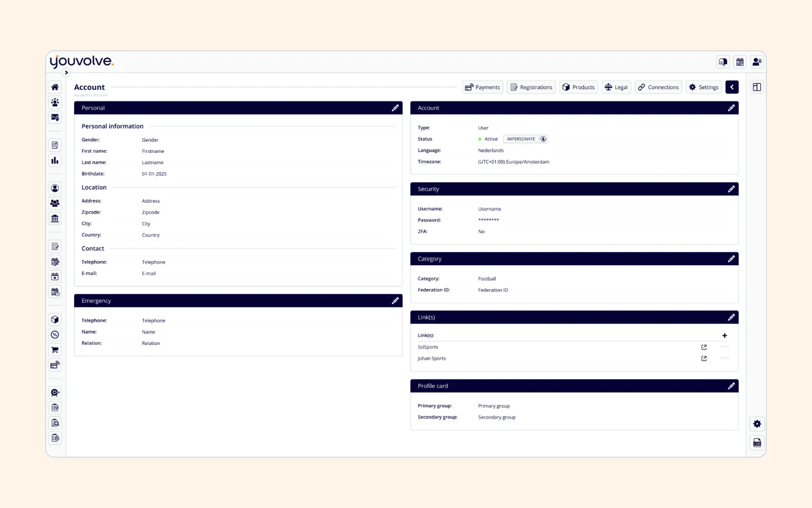This screenshot has height=508, width=812.
Task: Open the shopping cart sidebar icon
Action: click(x=55, y=350)
